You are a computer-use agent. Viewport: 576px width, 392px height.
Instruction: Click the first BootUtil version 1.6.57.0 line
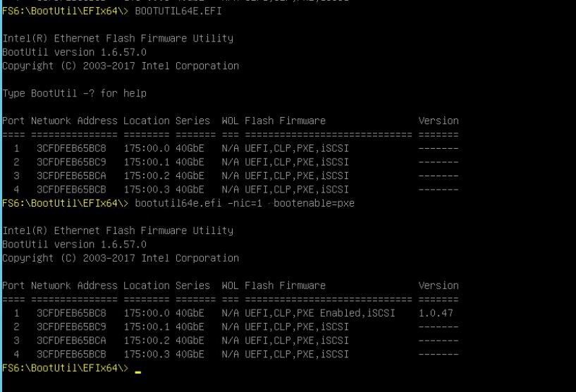pos(74,52)
